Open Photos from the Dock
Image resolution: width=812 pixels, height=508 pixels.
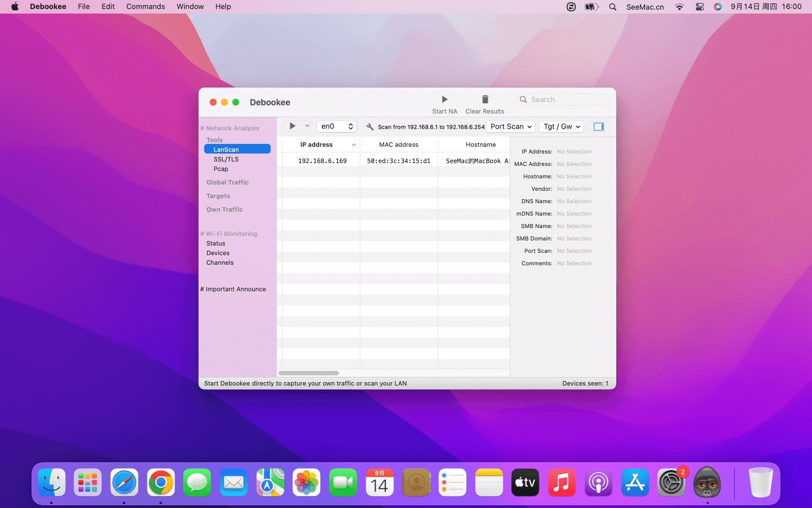[306, 483]
